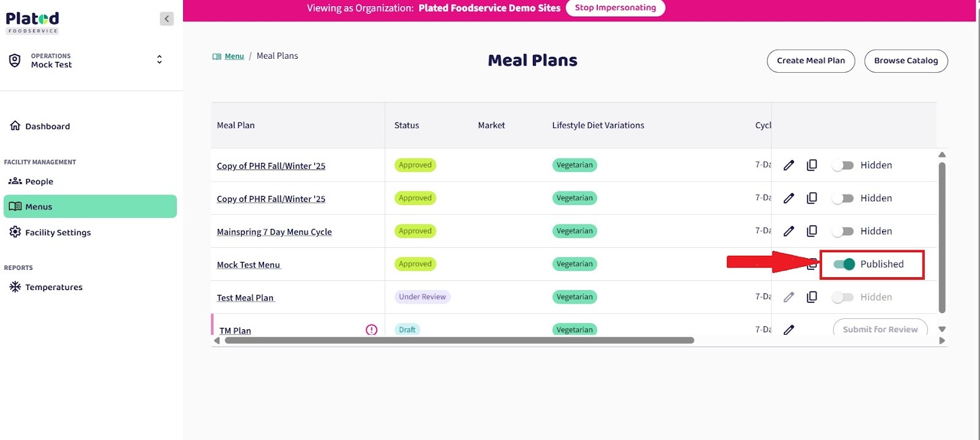Click the edit pencil for Mainspring 7 Day Menu Cycle

coord(789,231)
